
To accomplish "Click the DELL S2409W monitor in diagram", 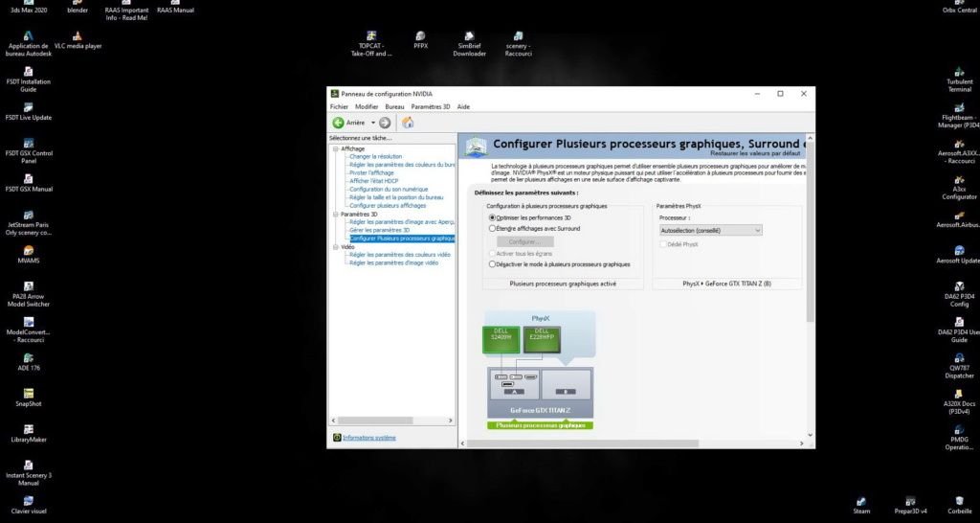I will coord(501,340).
